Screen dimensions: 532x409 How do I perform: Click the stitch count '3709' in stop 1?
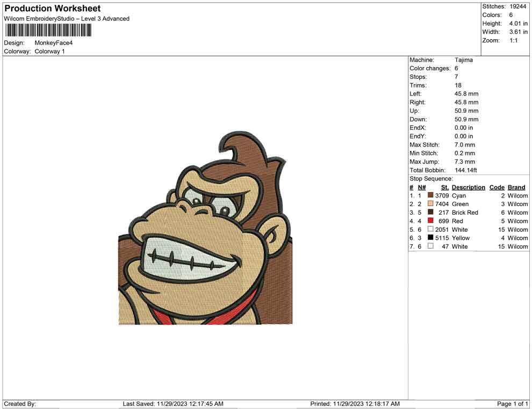pyautogui.click(x=442, y=195)
